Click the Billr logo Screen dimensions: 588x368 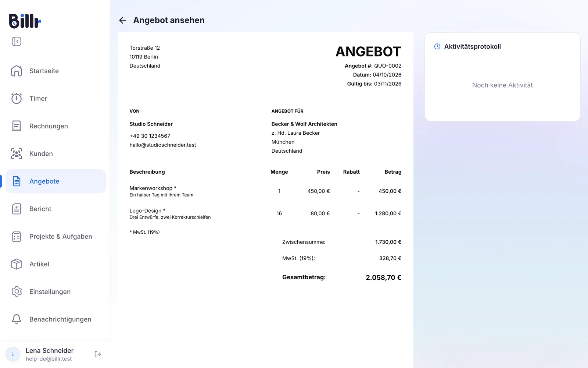pyautogui.click(x=25, y=21)
